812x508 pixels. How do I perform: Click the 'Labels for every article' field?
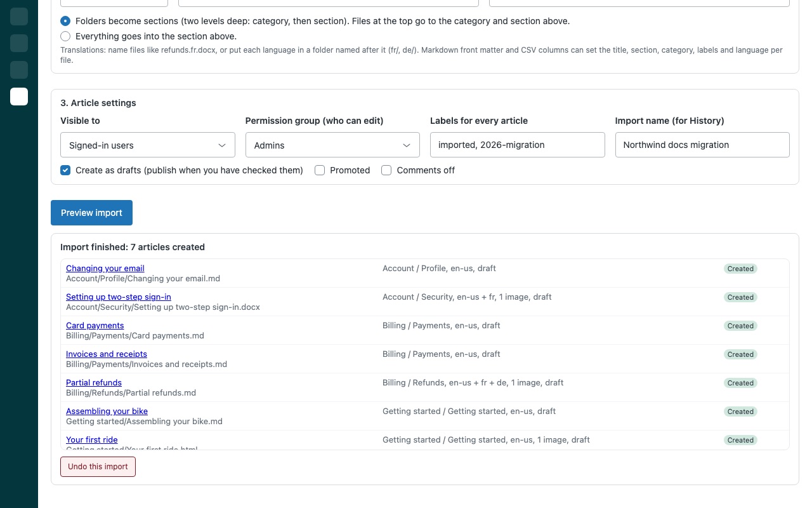tap(518, 145)
